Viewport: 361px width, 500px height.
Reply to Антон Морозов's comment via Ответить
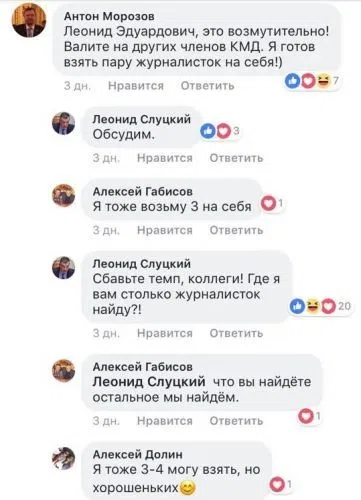pos(207,86)
